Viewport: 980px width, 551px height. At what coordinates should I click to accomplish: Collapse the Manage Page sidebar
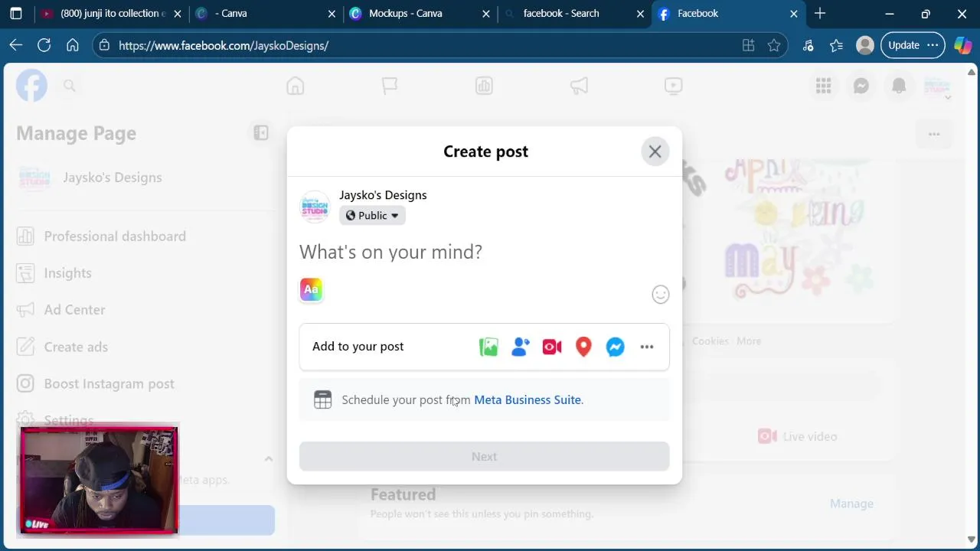click(261, 133)
